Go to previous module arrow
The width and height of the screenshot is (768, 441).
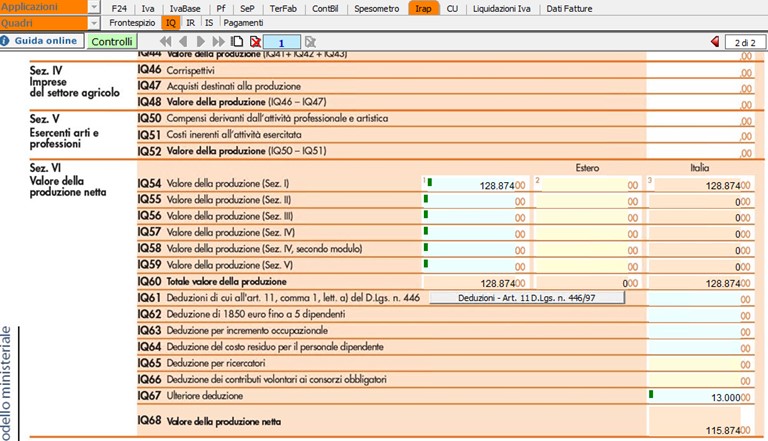(x=183, y=42)
